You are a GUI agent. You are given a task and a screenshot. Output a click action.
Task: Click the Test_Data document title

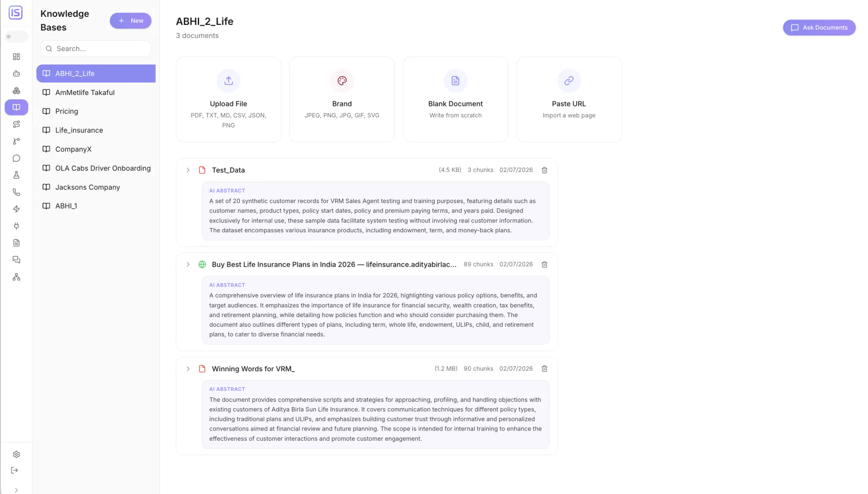pos(228,170)
